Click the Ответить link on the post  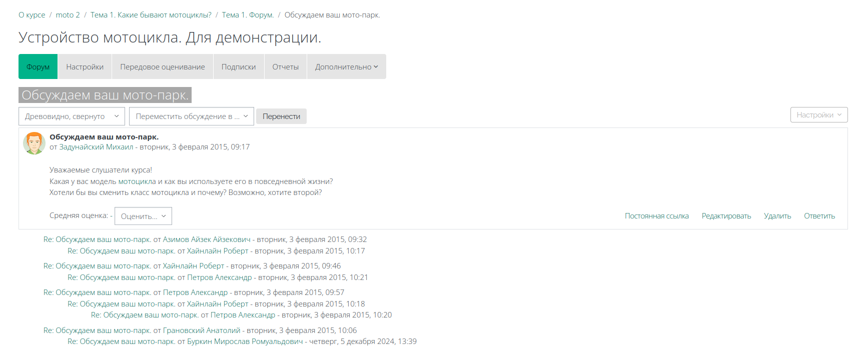tap(819, 216)
